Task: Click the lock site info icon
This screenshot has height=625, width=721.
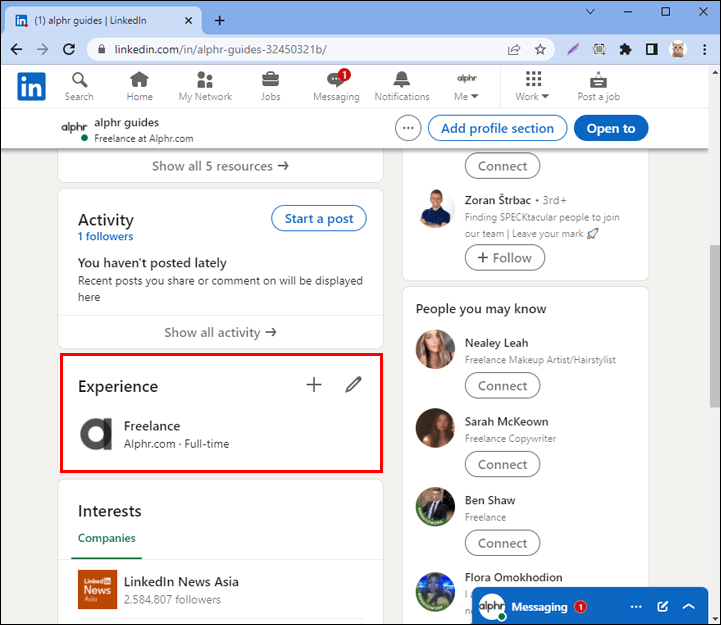Action: [x=102, y=49]
